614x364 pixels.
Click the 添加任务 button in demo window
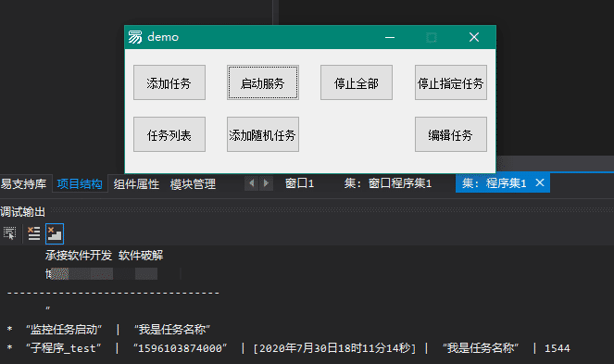[169, 82]
